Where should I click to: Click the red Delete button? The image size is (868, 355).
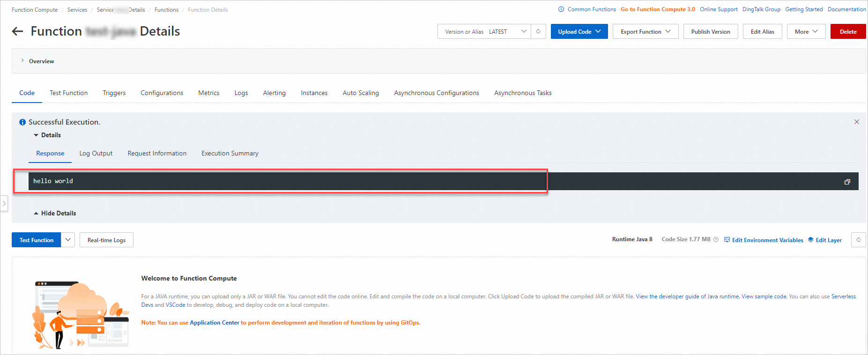pyautogui.click(x=848, y=31)
